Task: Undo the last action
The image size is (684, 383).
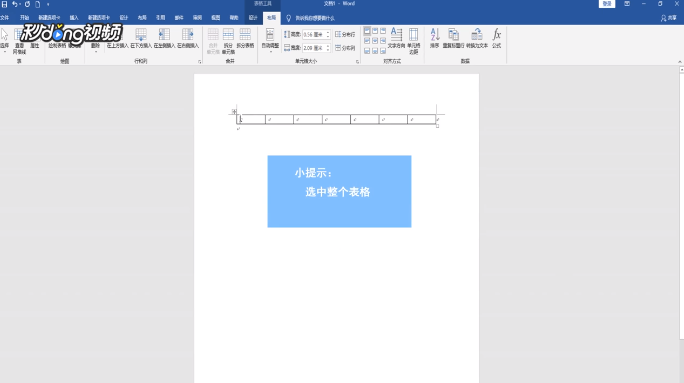Action: [x=15, y=4]
